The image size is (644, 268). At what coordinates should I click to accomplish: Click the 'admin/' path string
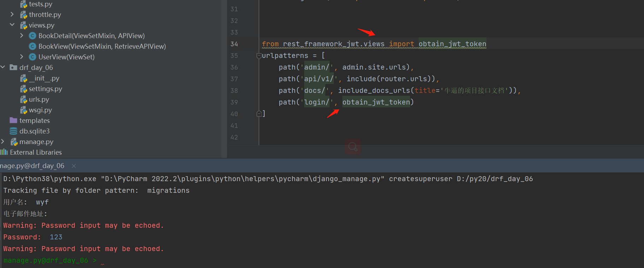pyautogui.click(x=317, y=67)
